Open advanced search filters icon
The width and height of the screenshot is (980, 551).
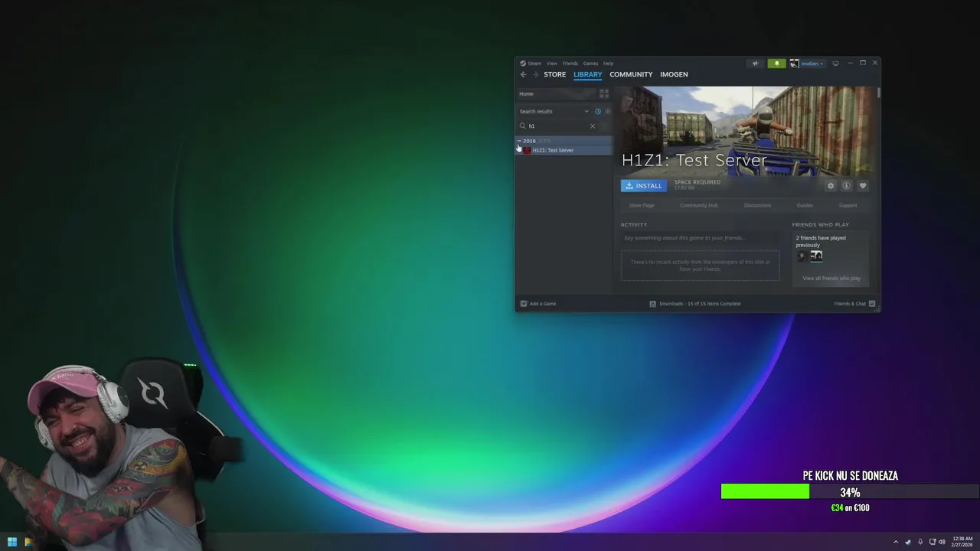click(x=604, y=126)
